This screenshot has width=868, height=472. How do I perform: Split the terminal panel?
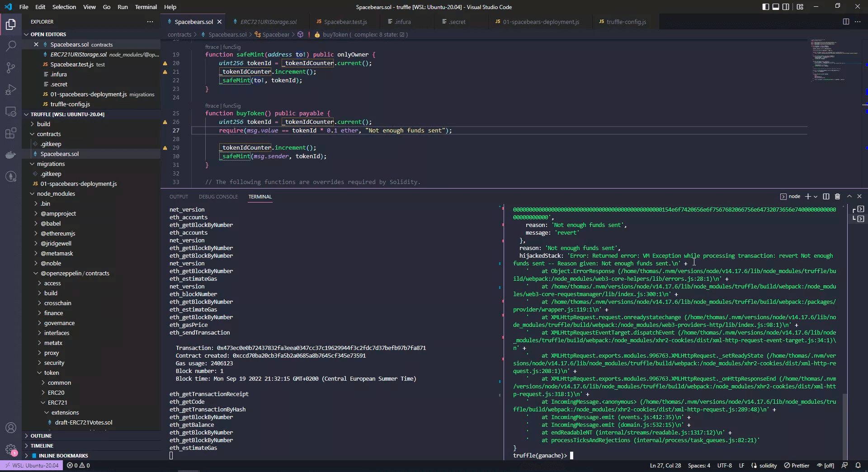826,197
